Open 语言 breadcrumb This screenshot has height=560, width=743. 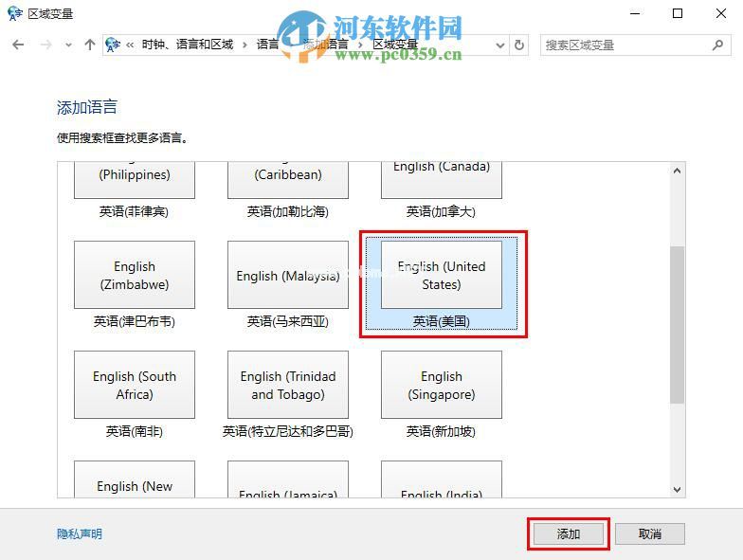pyautogui.click(x=267, y=45)
